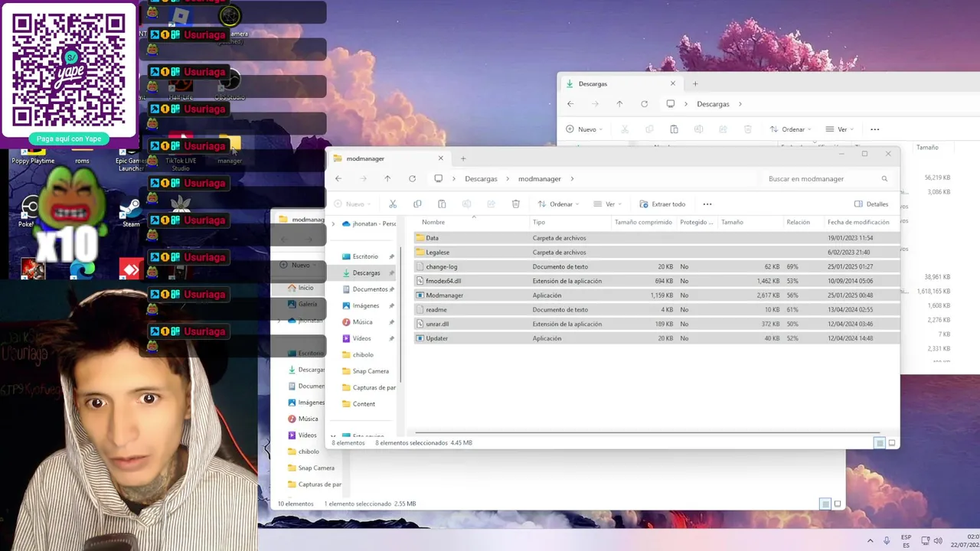Select the Data folder row
This screenshot has width=980, height=551.
tap(656, 238)
